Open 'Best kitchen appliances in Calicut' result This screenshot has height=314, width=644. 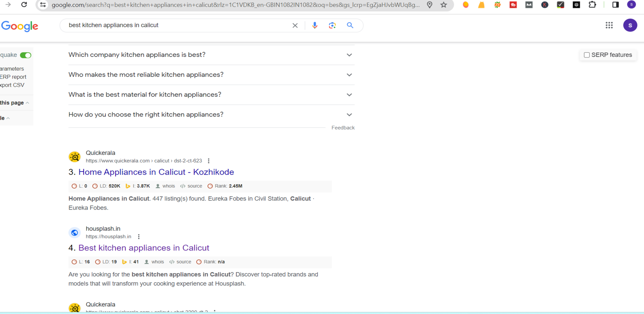144,248
